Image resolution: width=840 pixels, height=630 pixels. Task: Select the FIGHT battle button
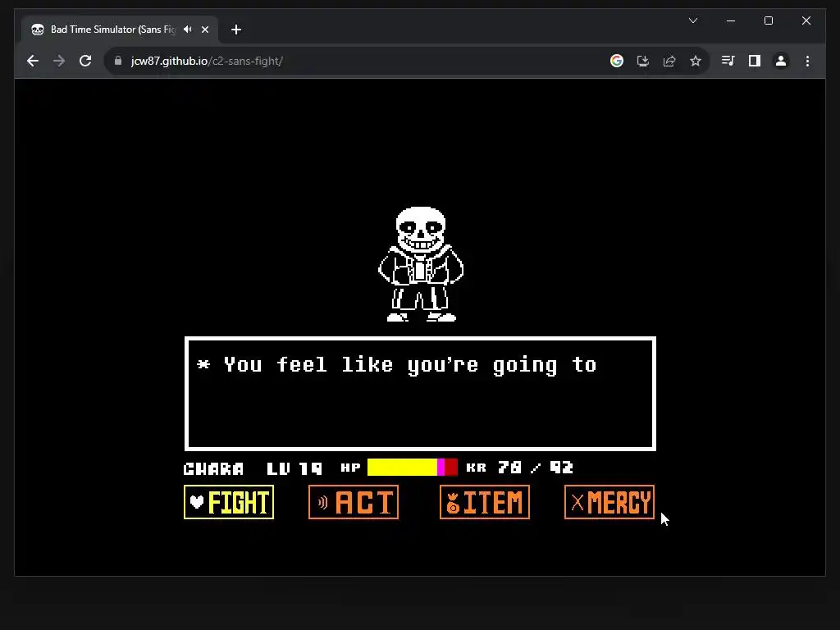(229, 502)
